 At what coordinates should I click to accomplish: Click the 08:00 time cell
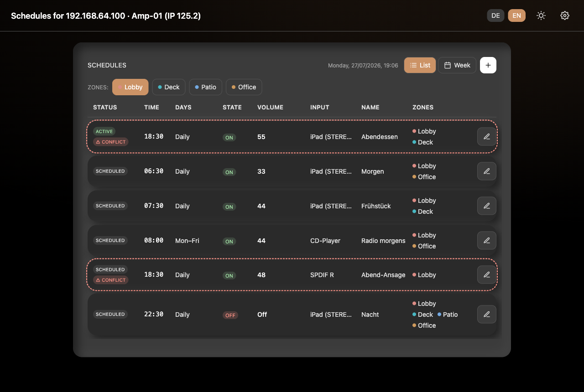coord(154,241)
